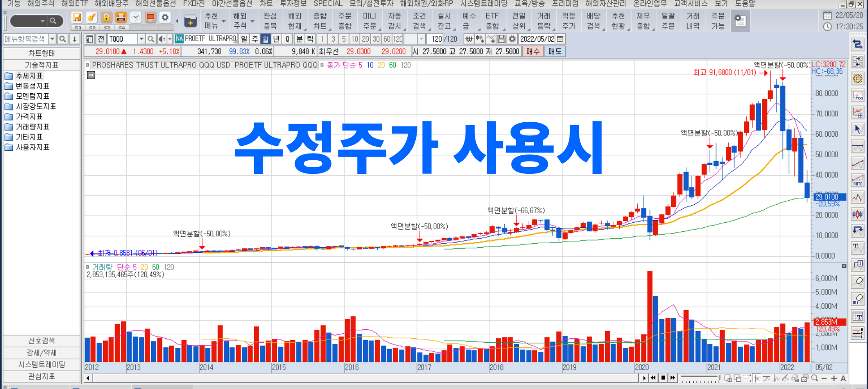Click the speaker icon beside symbol search
The width and height of the screenshot is (868, 389).
click(x=161, y=39)
